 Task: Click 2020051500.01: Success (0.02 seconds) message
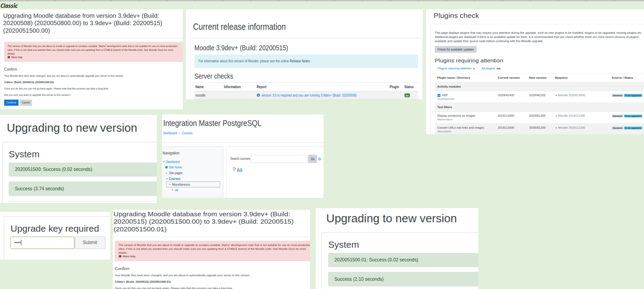click(x=403, y=260)
